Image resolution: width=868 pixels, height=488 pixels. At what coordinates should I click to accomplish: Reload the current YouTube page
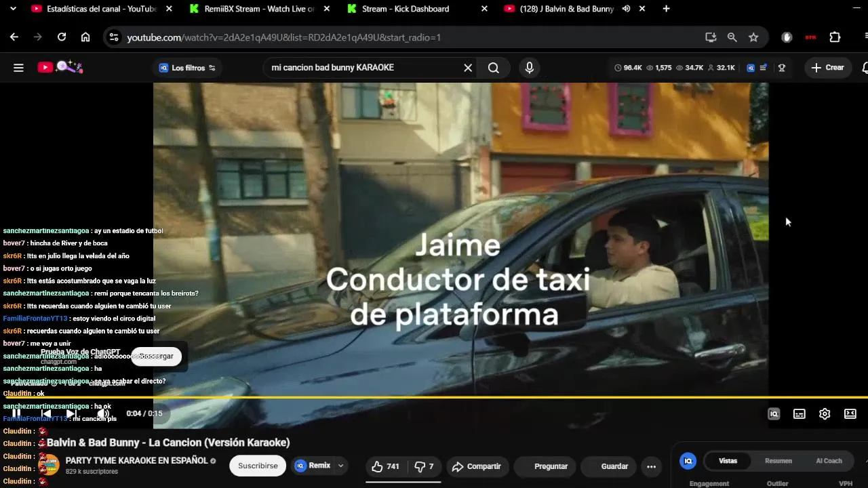pyautogui.click(x=62, y=37)
